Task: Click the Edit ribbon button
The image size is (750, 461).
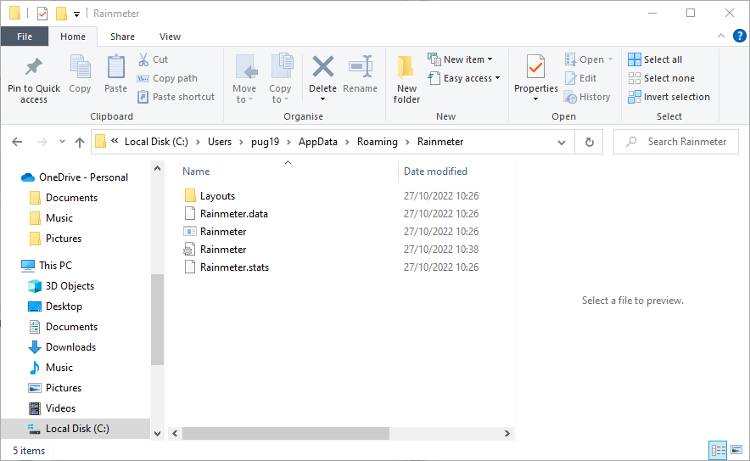Action: [581, 78]
